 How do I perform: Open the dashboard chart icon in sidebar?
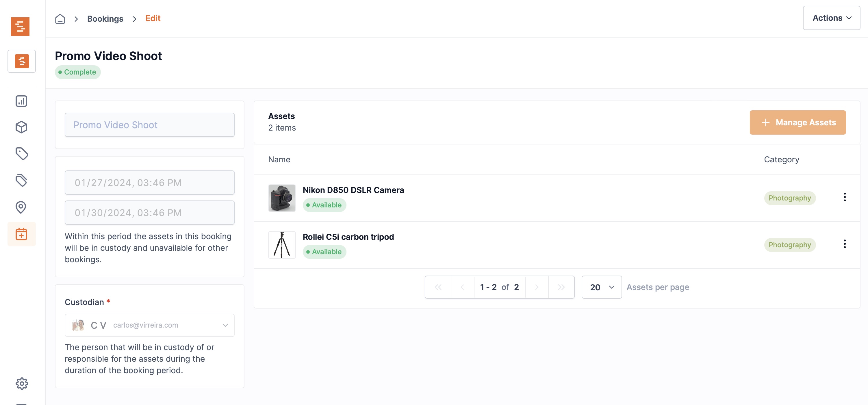21,101
